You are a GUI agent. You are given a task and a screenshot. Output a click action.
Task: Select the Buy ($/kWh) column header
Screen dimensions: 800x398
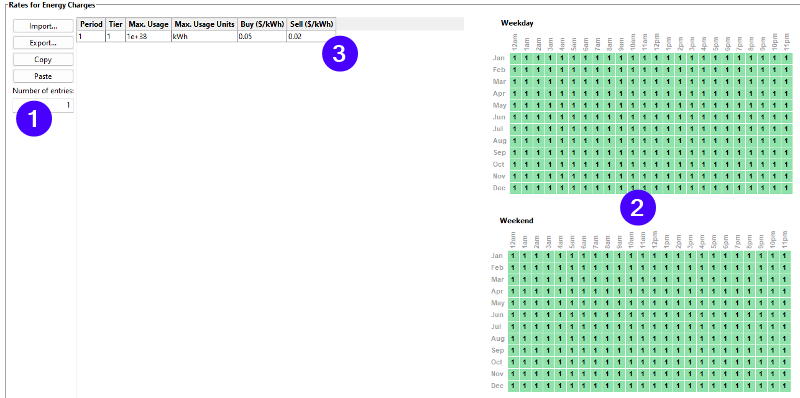pos(262,24)
